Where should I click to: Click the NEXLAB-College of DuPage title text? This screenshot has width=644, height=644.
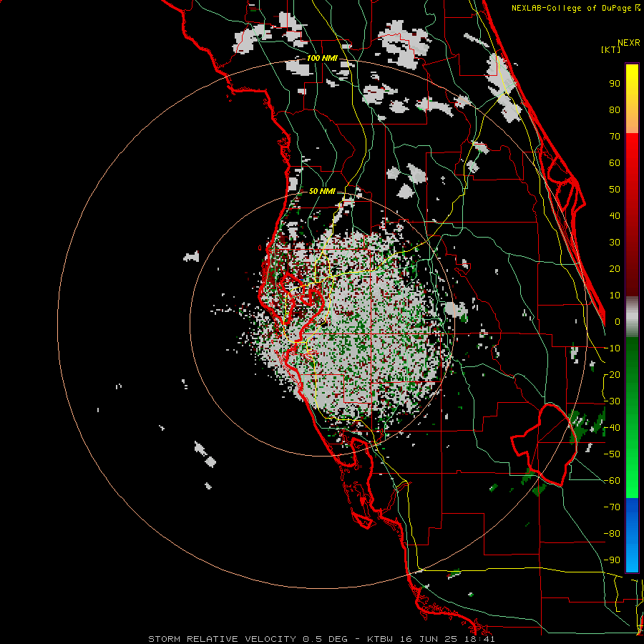pyautogui.click(x=575, y=8)
